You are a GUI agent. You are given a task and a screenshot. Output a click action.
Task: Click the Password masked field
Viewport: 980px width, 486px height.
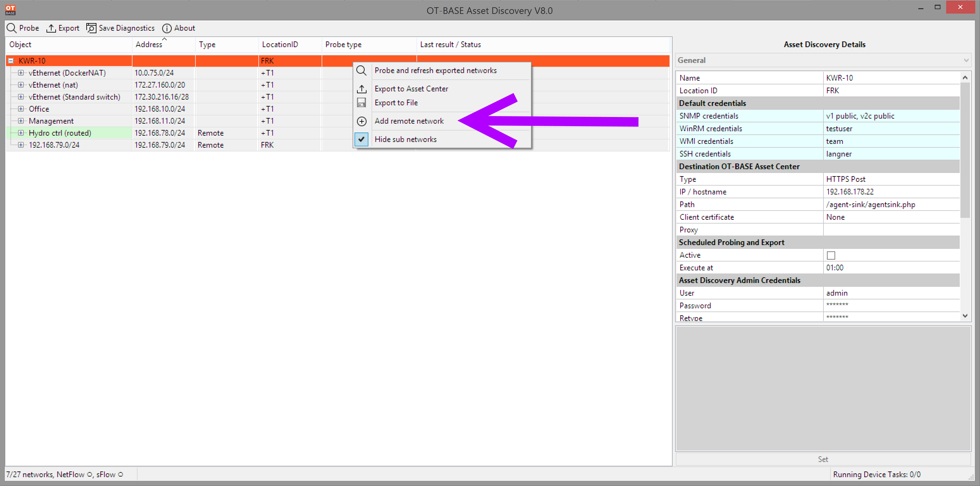coord(891,305)
